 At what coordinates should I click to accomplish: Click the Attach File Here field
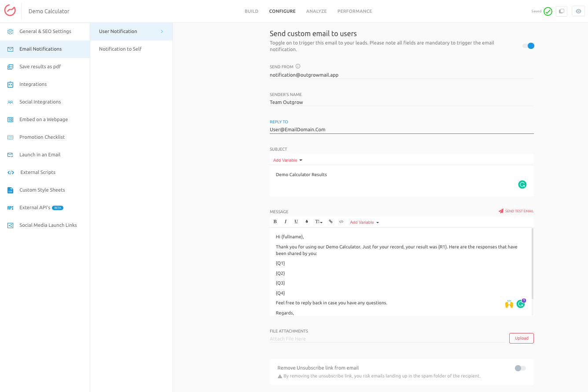click(387, 339)
